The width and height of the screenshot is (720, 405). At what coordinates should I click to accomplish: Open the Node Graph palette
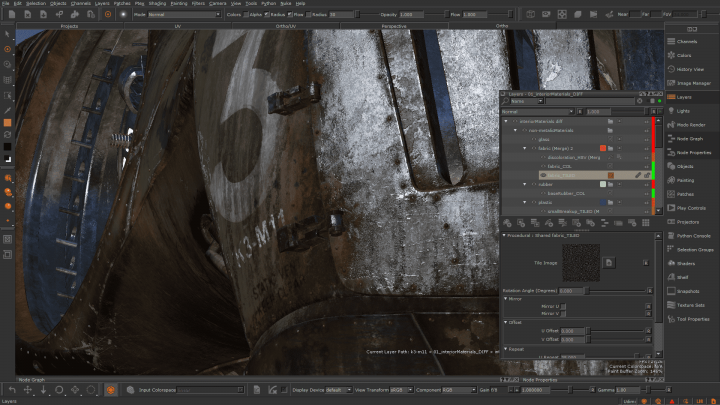[690, 138]
